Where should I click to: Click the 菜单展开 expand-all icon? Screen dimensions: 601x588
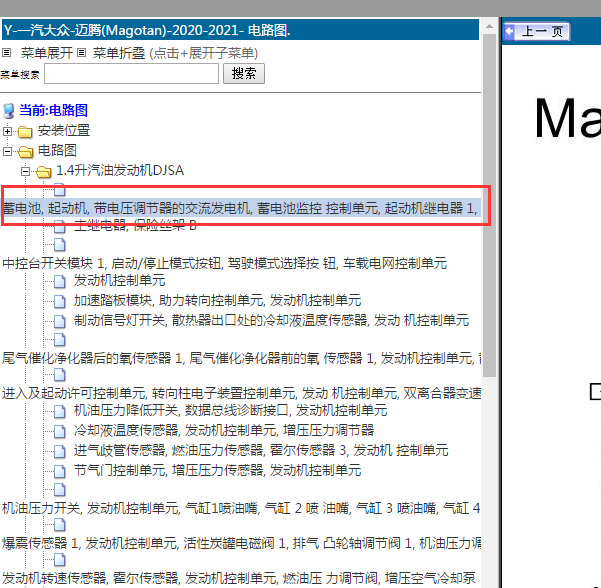pos(7,53)
